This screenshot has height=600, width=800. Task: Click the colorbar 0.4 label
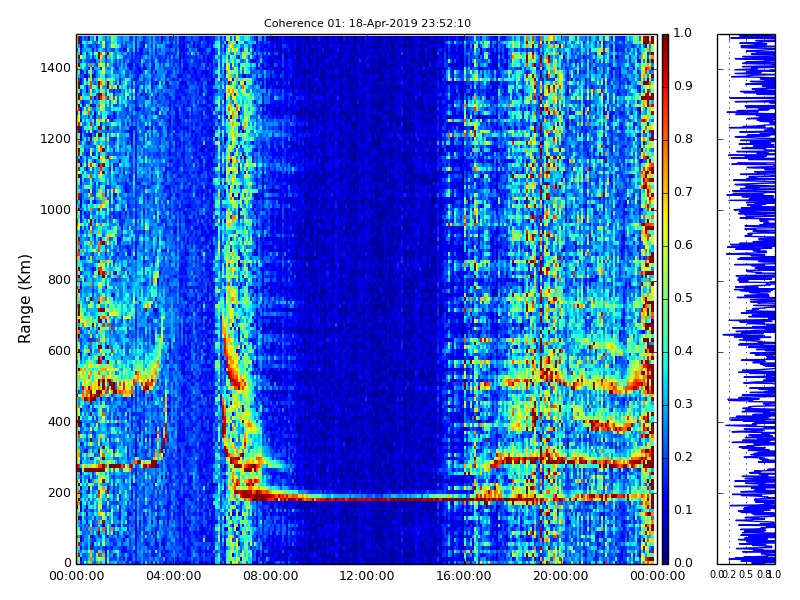click(x=683, y=351)
